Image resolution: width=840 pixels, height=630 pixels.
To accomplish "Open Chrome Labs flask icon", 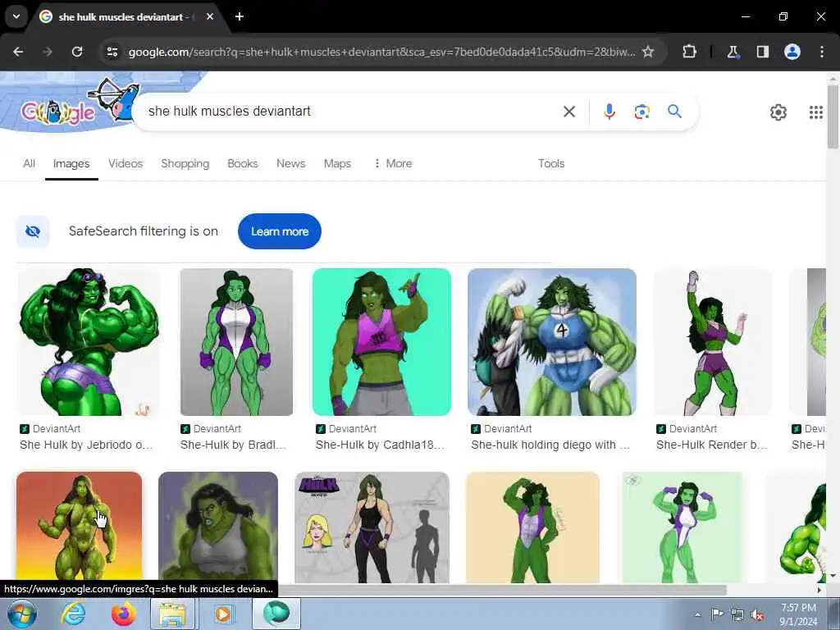I will (733, 52).
